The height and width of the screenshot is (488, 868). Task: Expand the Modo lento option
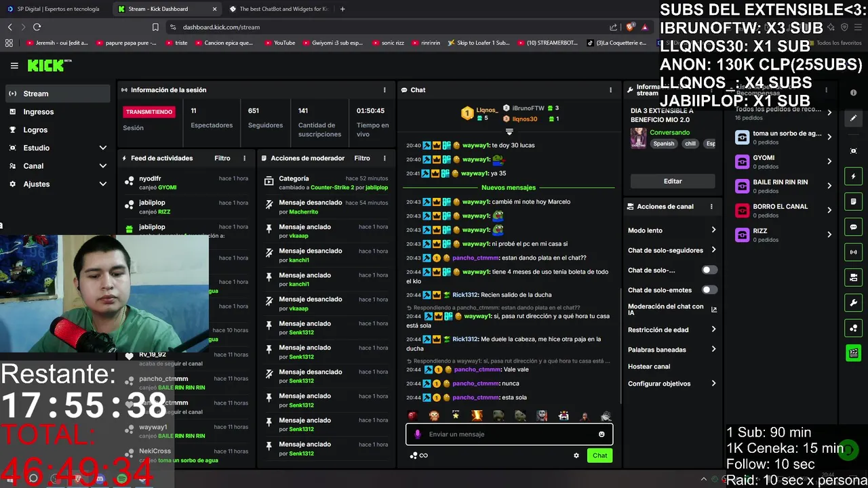point(672,230)
